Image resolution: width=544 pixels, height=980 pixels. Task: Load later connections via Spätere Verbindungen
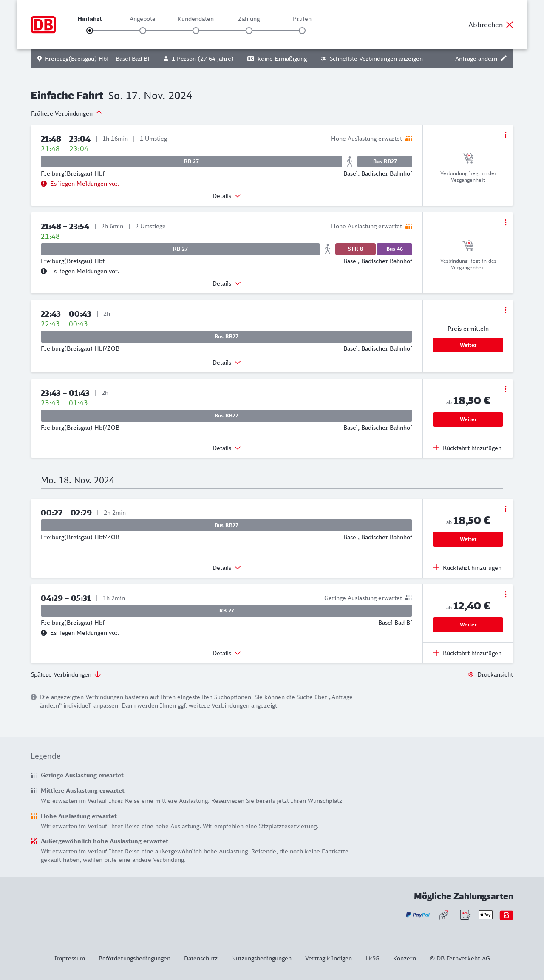(x=65, y=674)
